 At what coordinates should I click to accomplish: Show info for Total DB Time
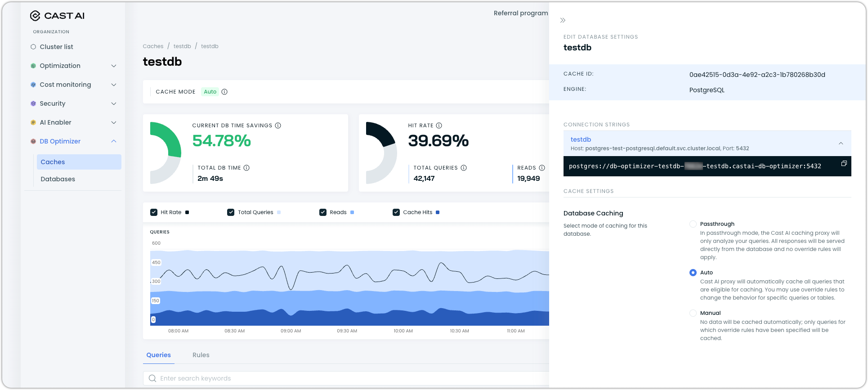[x=246, y=168]
